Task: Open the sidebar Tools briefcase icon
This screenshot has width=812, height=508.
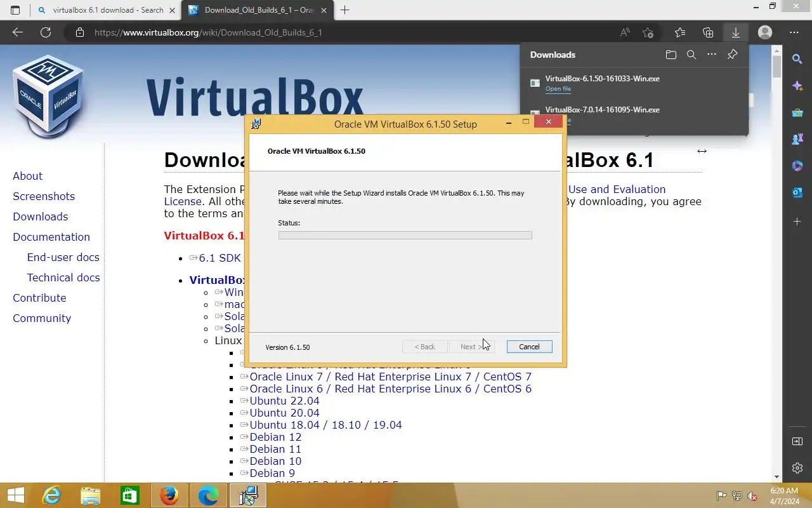Action: tap(797, 112)
